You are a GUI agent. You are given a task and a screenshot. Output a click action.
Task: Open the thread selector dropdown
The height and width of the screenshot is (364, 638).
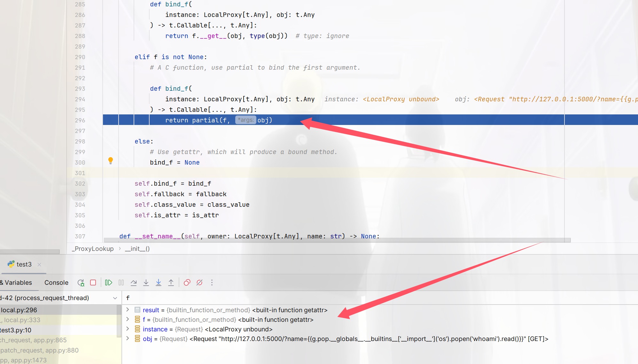pos(115,298)
